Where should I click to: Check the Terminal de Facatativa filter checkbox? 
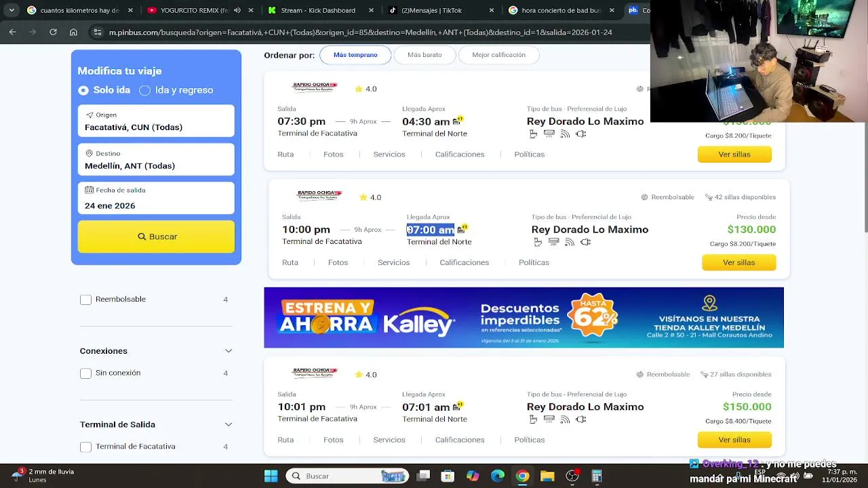click(x=85, y=447)
